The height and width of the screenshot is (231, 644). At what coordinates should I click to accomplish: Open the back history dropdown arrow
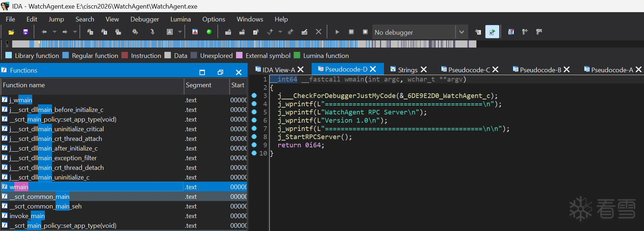click(x=54, y=32)
